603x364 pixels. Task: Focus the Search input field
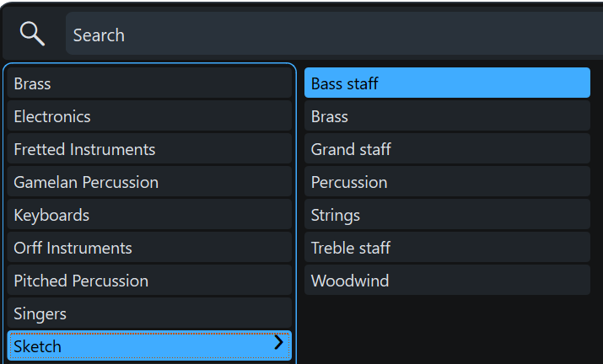coord(334,34)
